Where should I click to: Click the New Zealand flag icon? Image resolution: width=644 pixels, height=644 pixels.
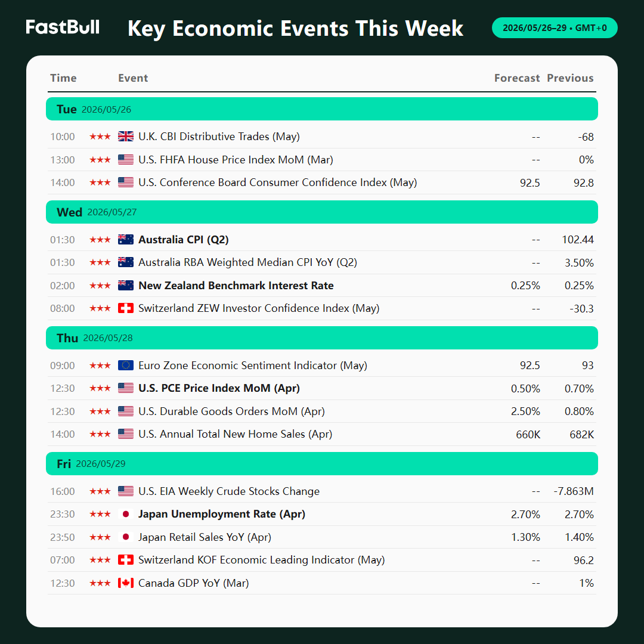point(126,285)
